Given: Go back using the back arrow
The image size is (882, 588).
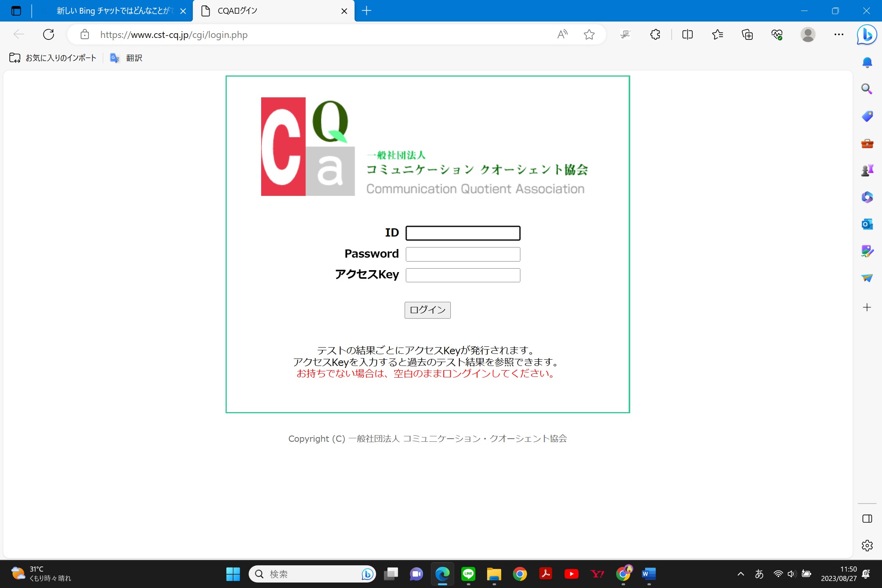Looking at the screenshot, I should [19, 34].
